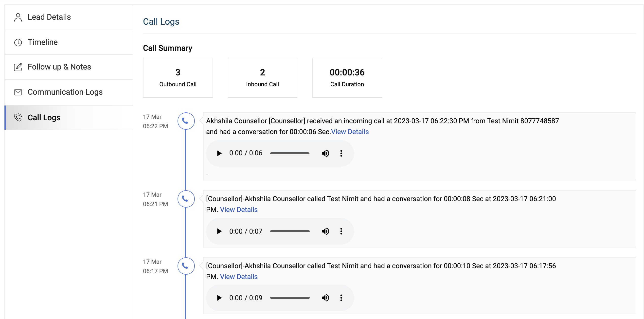This screenshot has width=644, height=319.
Task: Click the 17 Mar 06:22 PM timestamp
Action: [155, 122]
